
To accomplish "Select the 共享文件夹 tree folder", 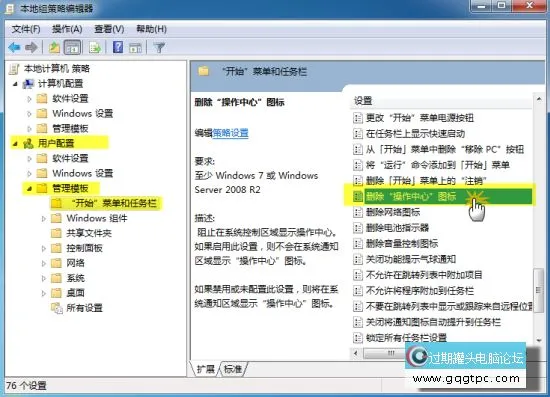I will 89,233.
